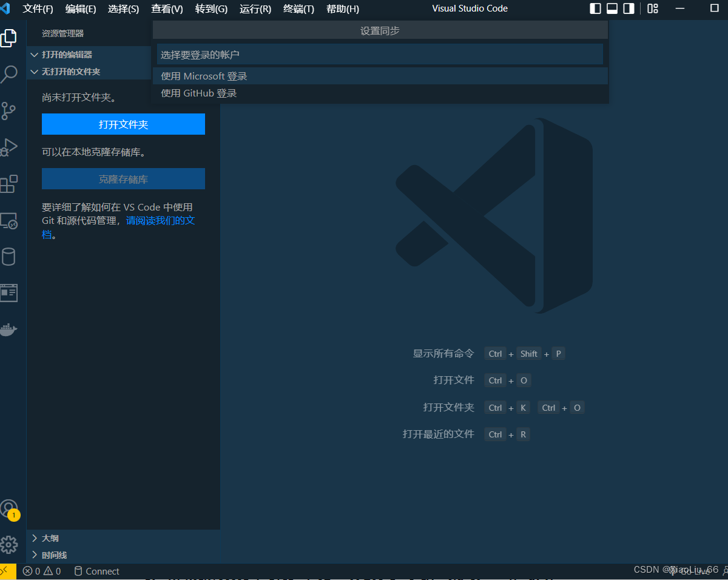Collapse the 打开的编辑器 section
The width and height of the screenshot is (728, 580).
click(x=89, y=55)
